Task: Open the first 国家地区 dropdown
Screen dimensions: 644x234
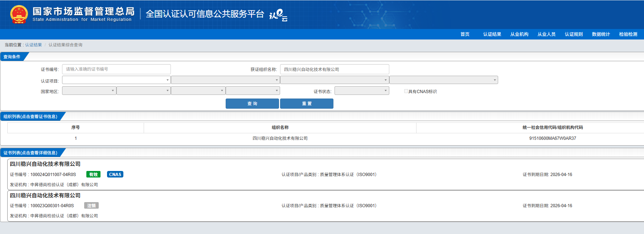Action: 89,91
